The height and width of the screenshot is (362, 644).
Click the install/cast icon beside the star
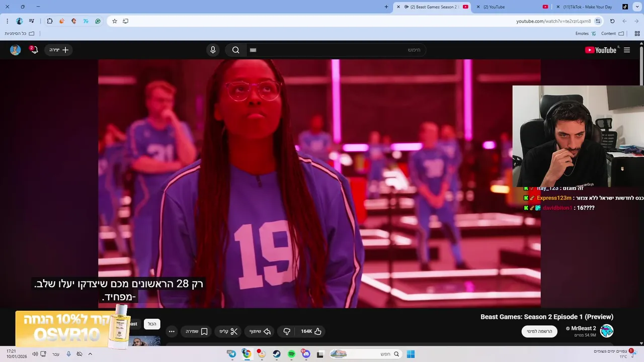pos(125,21)
